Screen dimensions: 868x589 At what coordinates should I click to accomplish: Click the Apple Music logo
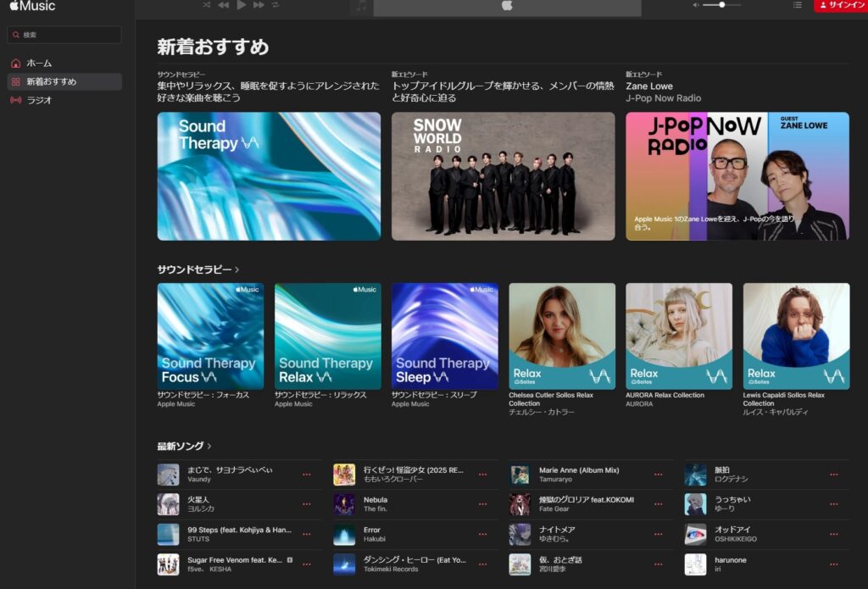tap(33, 6)
